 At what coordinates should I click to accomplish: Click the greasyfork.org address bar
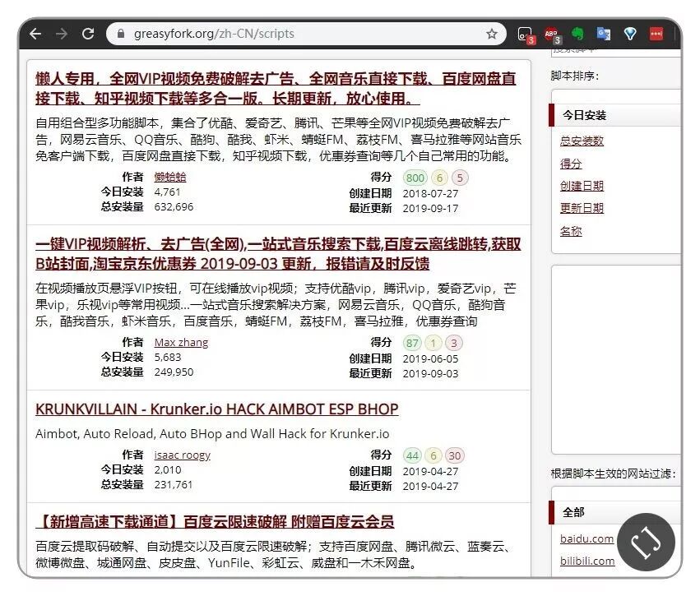pos(307,34)
